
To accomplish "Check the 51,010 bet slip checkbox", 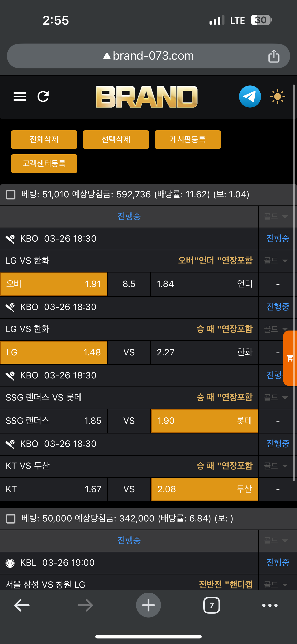I will pos(11,194).
